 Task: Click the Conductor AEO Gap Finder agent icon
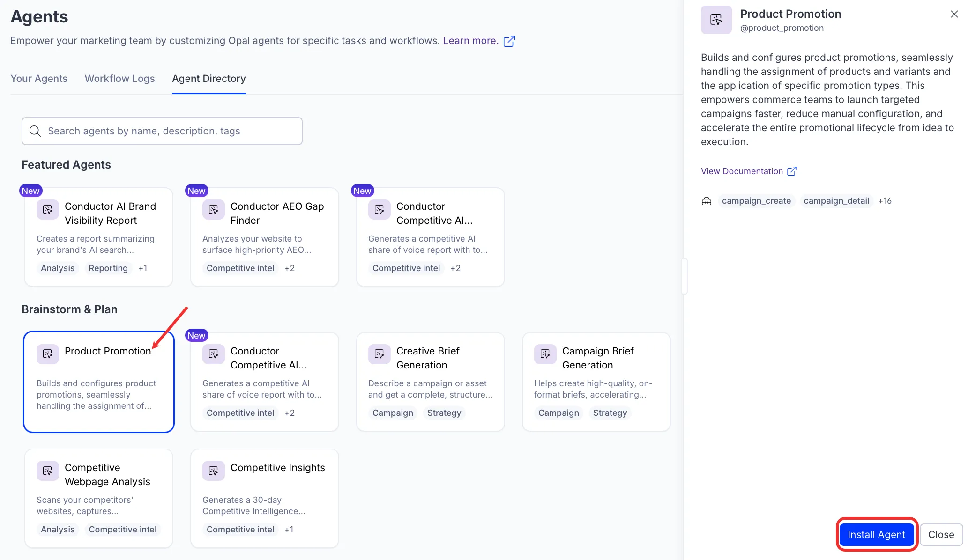click(214, 210)
